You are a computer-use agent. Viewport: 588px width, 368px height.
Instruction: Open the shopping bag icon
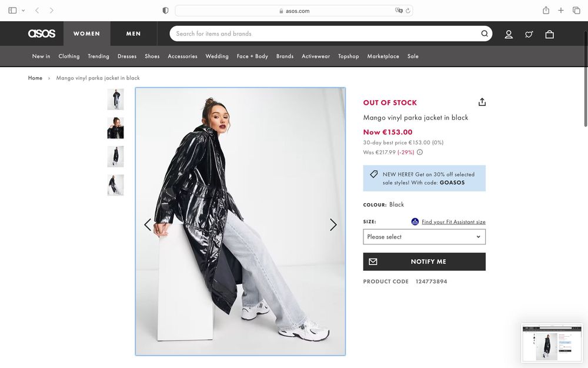549,34
